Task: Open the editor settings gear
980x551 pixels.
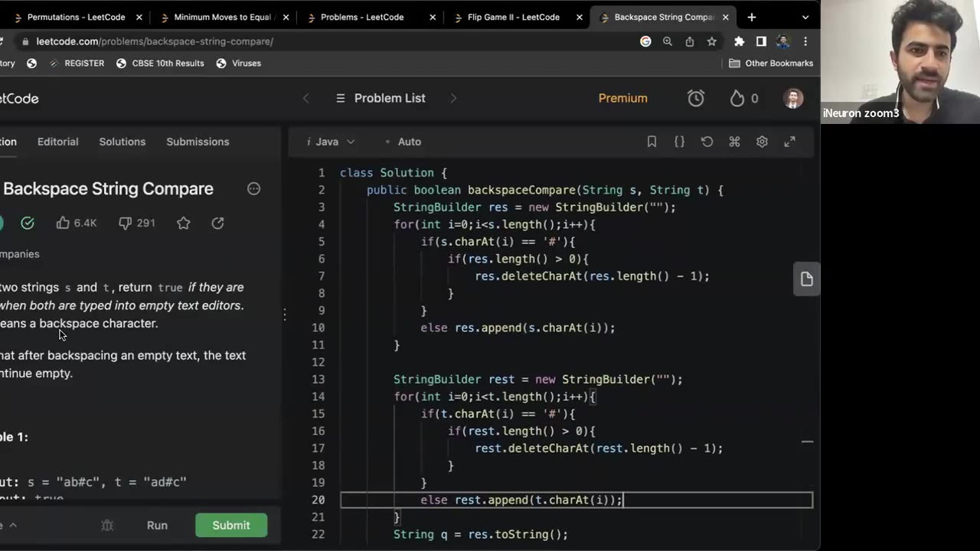Action: pyautogui.click(x=762, y=142)
